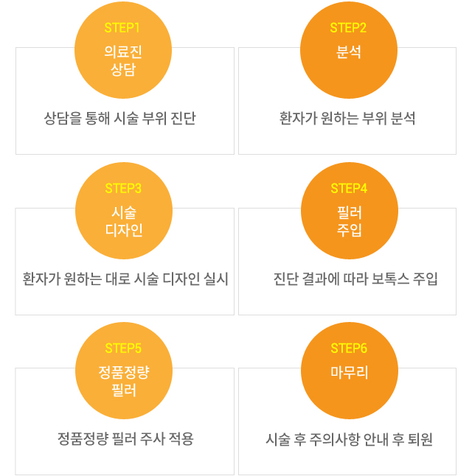The image size is (472, 476).
Task: Select the text 상담을 통해 시술 부위 진단
Action: click(120, 118)
